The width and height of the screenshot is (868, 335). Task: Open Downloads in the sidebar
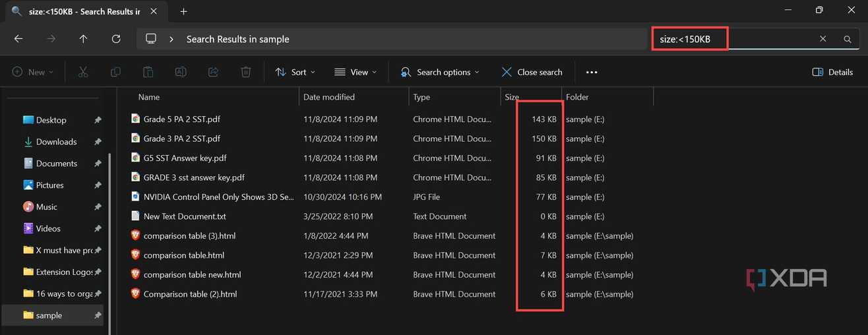[56, 142]
